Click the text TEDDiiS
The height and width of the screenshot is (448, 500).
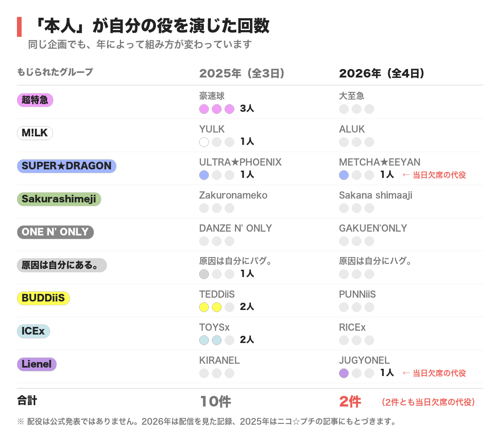tap(217, 294)
